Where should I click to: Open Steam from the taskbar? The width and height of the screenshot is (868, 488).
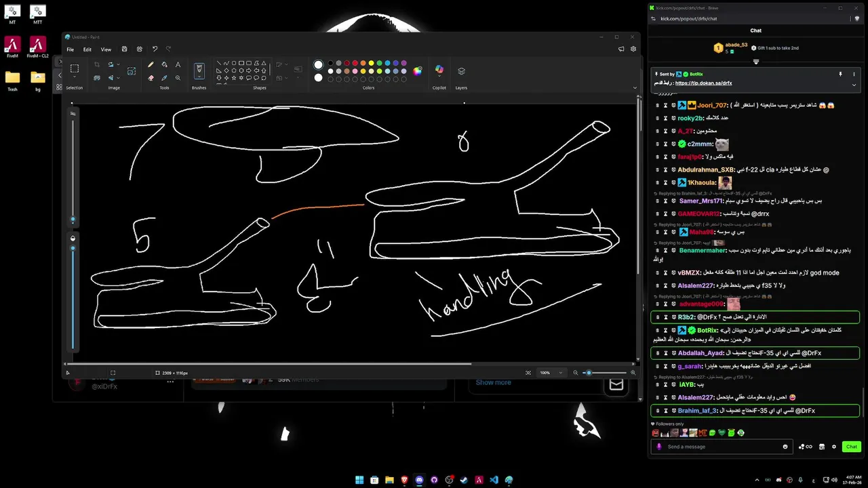[x=464, y=480]
